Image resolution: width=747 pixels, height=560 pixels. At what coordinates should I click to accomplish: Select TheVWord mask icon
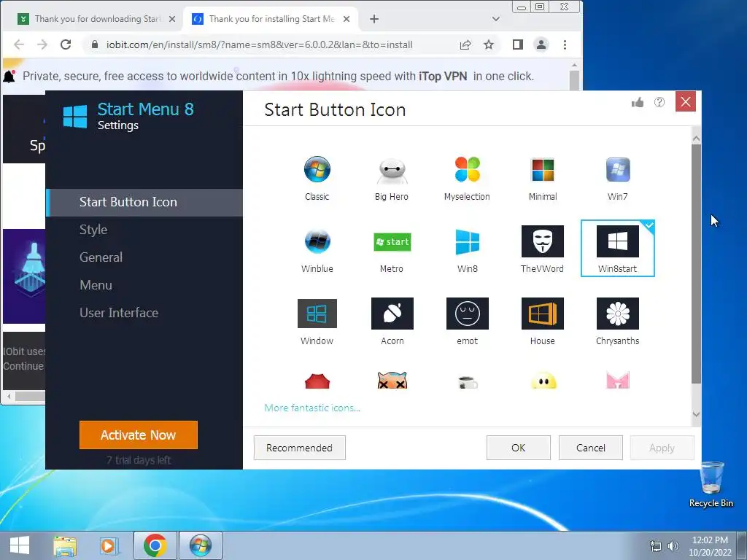[543, 249]
